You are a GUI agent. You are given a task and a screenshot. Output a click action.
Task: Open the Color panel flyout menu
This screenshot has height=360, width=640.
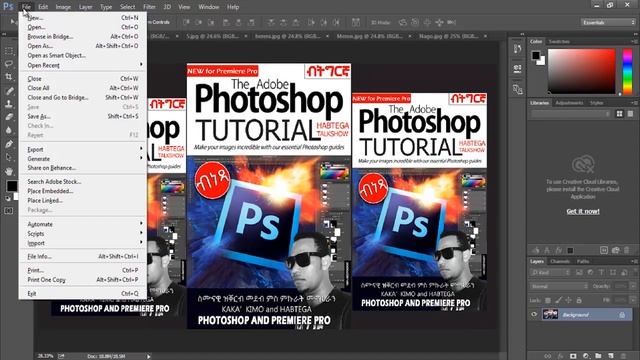click(634, 42)
